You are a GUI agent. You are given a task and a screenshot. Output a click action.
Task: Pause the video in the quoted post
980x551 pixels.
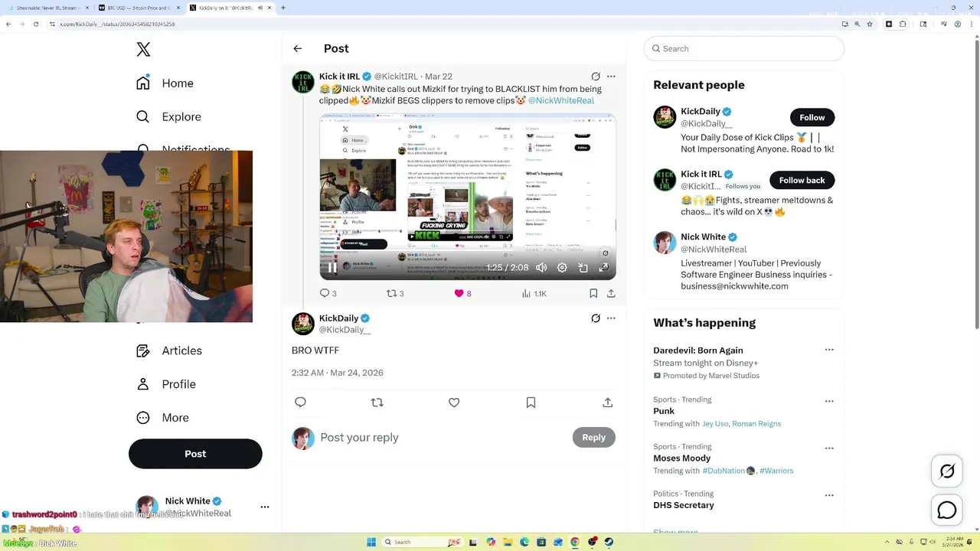332,267
